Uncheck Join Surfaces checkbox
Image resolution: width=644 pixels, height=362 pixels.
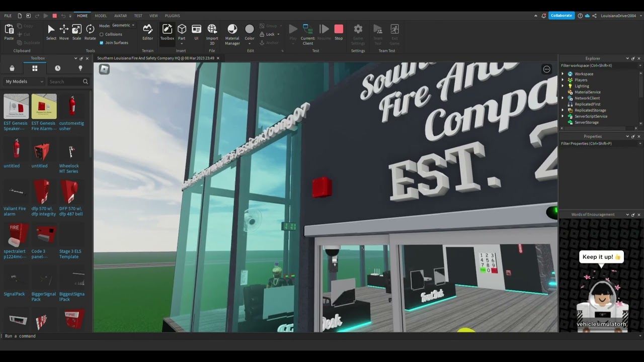pos(102,43)
